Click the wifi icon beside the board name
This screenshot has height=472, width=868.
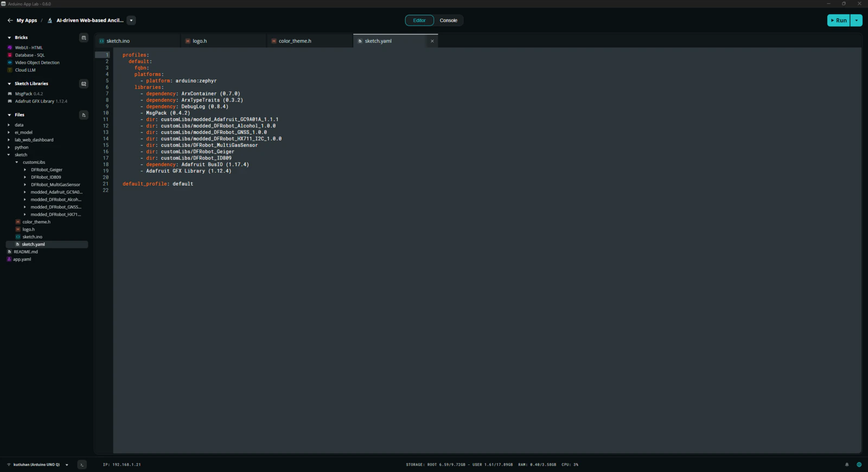[9, 464]
